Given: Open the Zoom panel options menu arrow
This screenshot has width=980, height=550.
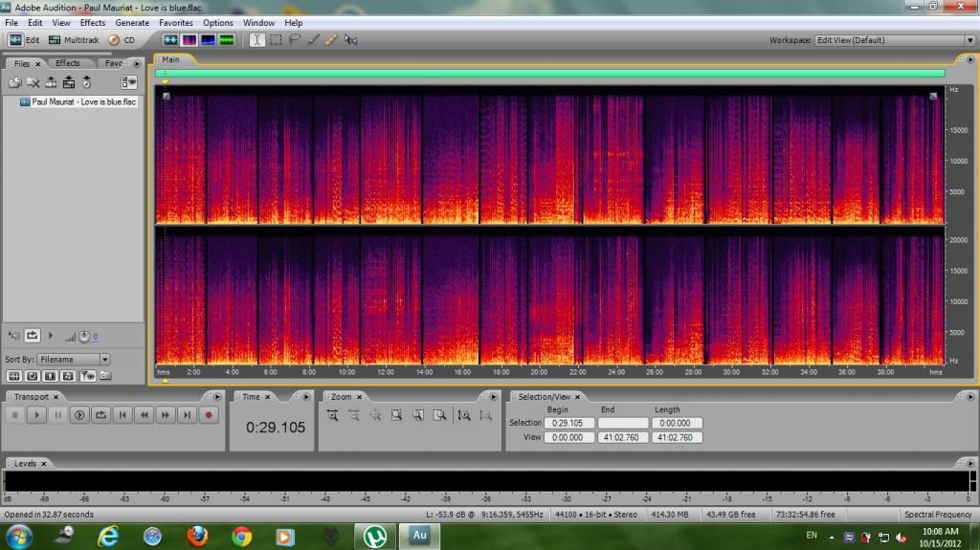Looking at the screenshot, I should 493,397.
